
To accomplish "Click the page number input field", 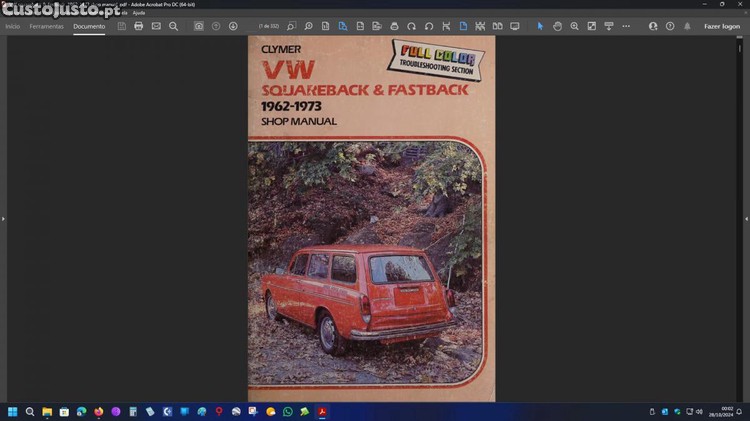I will point(269,26).
